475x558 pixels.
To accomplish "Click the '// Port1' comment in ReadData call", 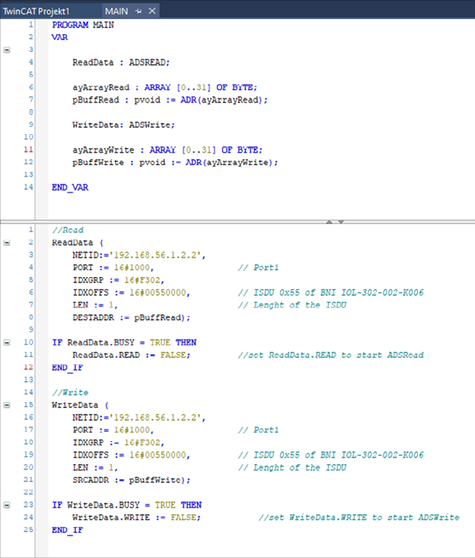I will (x=258, y=268).
